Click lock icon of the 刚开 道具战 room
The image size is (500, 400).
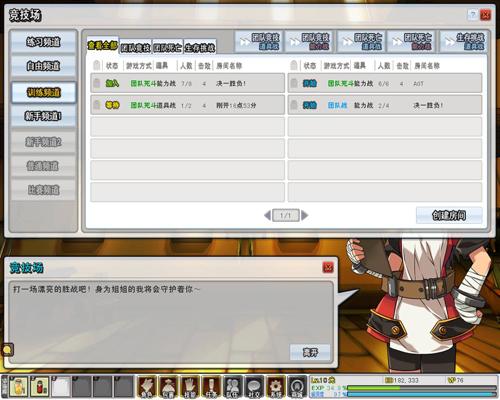(97, 105)
